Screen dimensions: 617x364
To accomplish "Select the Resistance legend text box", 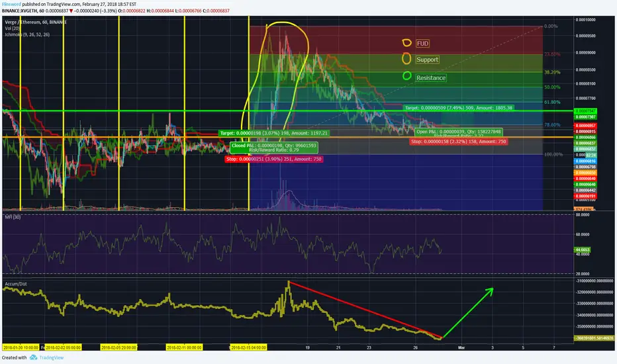I will (431, 77).
